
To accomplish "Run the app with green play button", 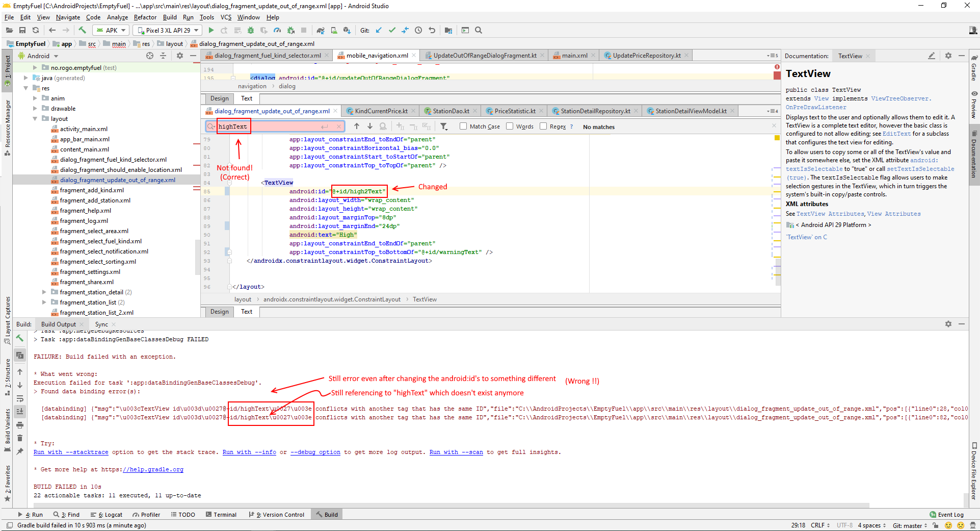I will tap(211, 31).
